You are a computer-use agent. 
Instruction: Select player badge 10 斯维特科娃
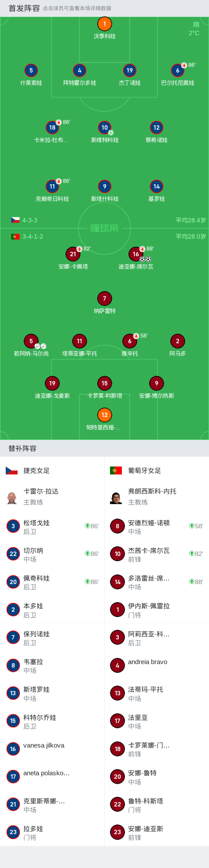pos(104,127)
